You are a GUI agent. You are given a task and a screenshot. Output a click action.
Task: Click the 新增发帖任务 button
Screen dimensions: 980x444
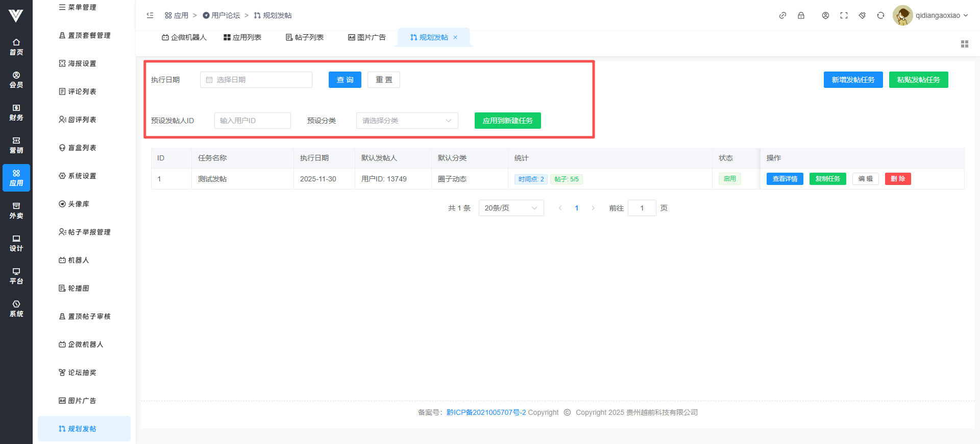[853, 80]
